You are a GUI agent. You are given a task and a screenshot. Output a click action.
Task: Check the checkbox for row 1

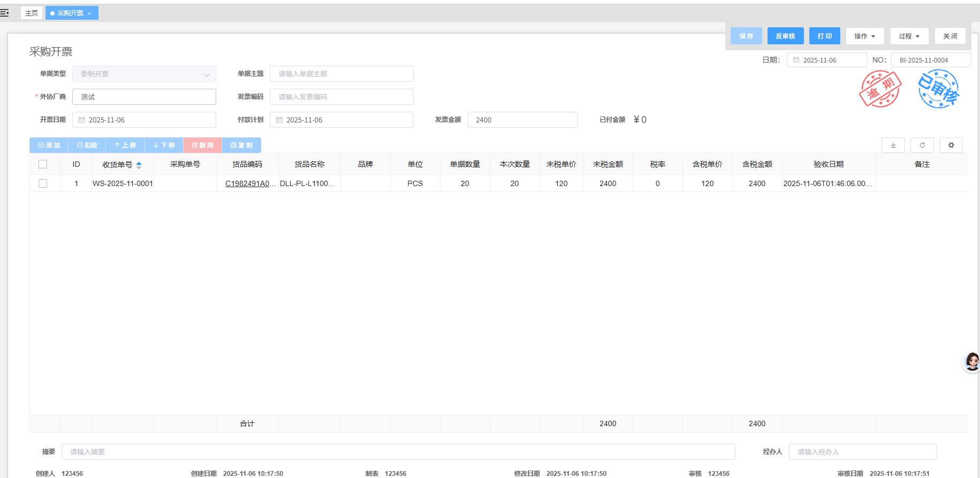43,183
